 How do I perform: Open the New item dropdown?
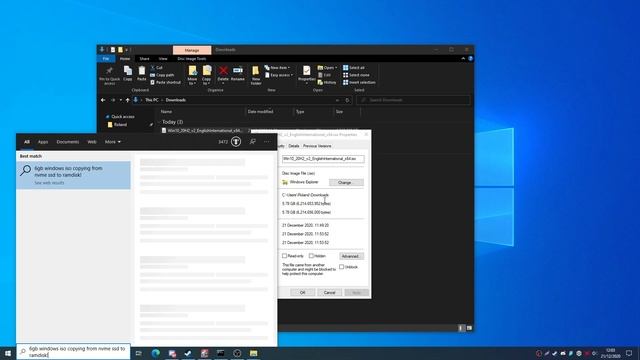click(x=277, y=68)
